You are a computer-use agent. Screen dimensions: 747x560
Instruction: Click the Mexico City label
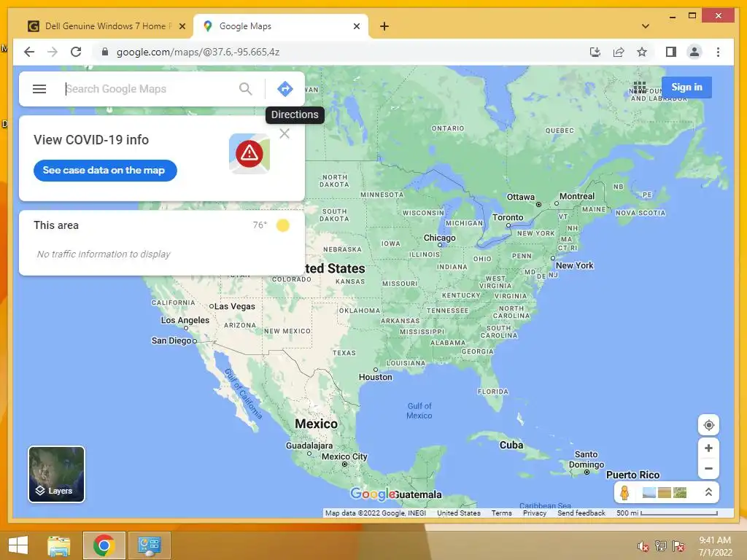(x=344, y=456)
